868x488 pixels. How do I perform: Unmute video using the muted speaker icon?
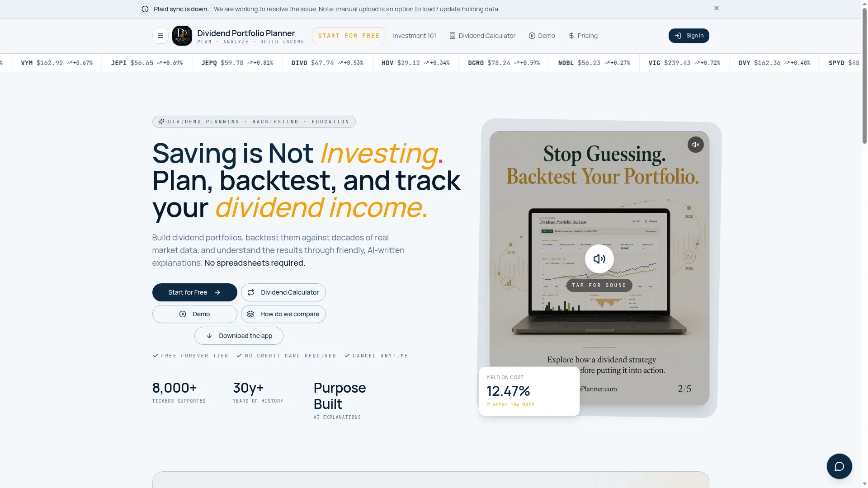[695, 145]
